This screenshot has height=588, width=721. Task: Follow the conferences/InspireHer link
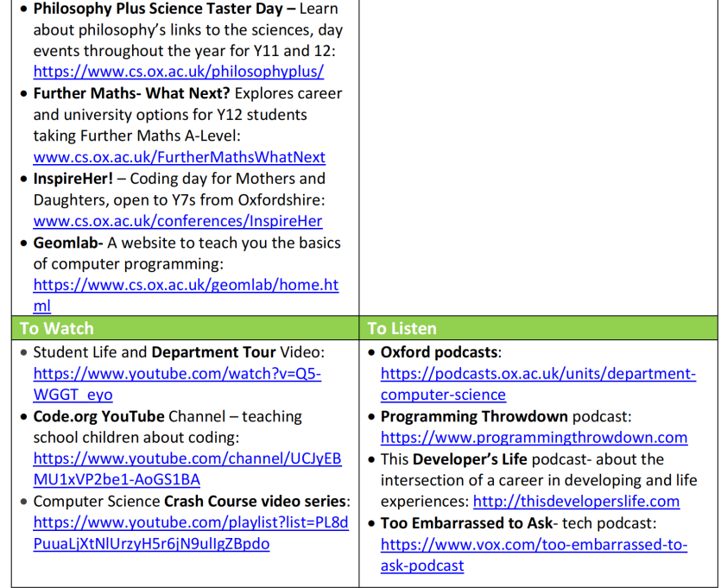pyautogui.click(x=178, y=221)
